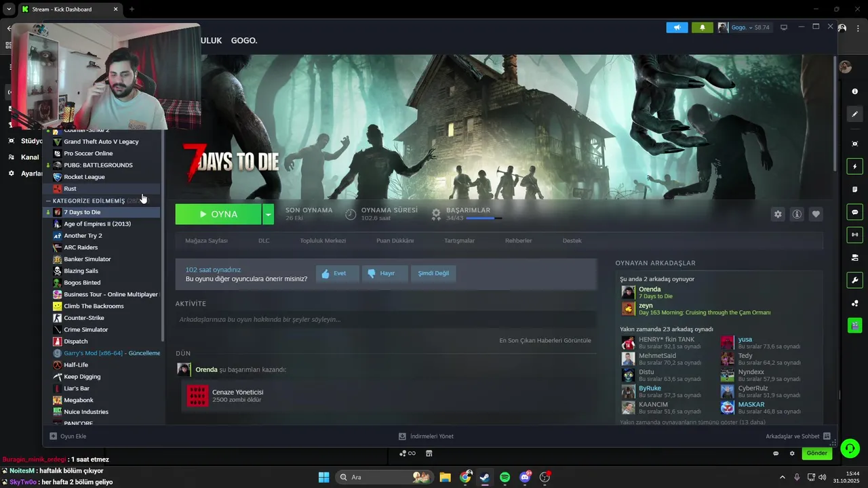Recommend game with Evet thumbs-up
The width and height of the screenshot is (868, 488).
pos(336,274)
